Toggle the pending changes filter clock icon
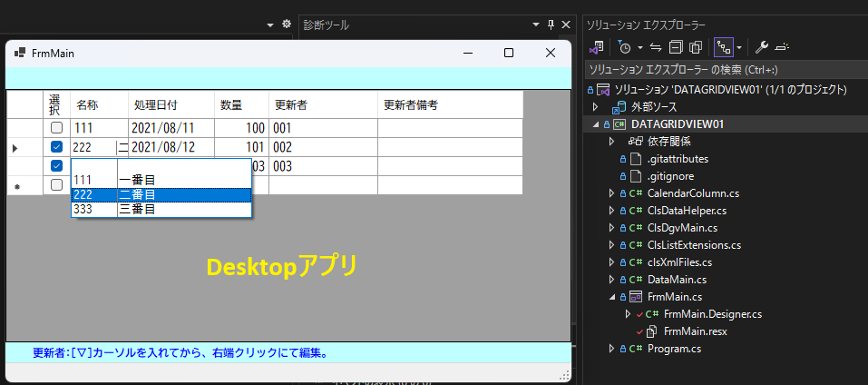 tap(623, 47)
